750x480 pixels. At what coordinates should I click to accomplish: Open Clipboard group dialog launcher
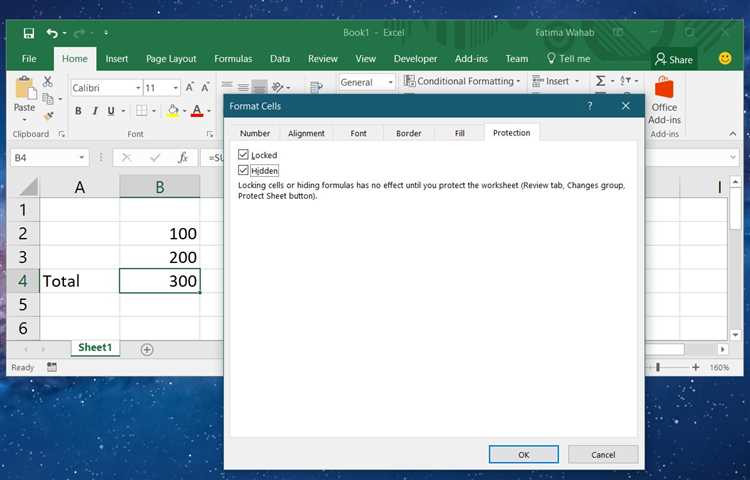click(61, 134)
